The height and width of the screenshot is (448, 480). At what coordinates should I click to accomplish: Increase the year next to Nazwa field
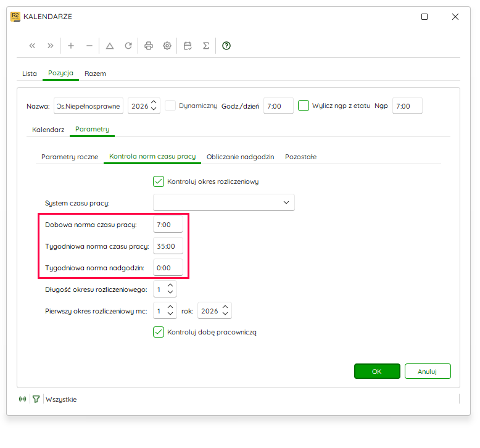coord(154,102)
